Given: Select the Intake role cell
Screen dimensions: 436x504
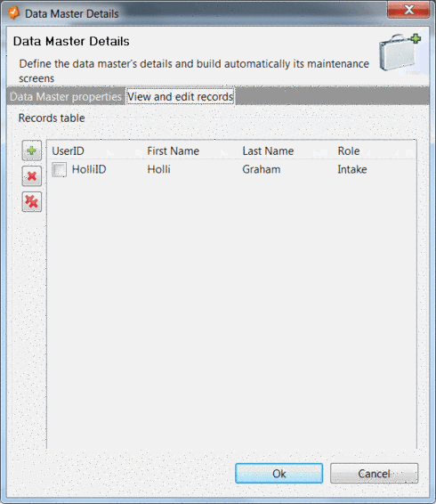Looking at the screenshot, I should (x=352, y=169).
